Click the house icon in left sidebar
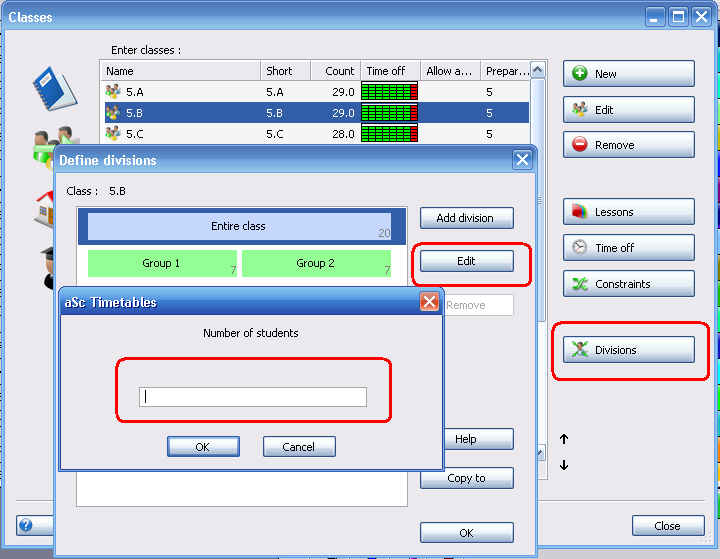 coord(46,208)
